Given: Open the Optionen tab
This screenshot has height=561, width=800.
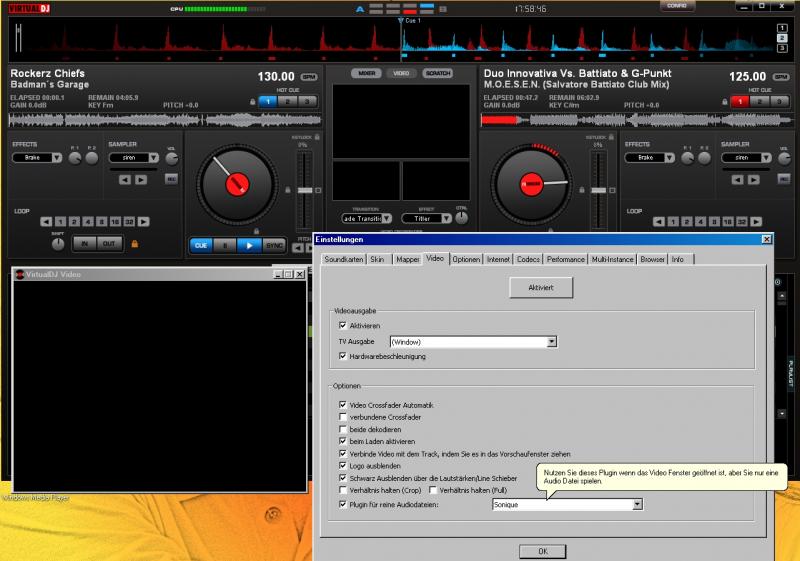Looking at the screenshot, I should (466, 260).
